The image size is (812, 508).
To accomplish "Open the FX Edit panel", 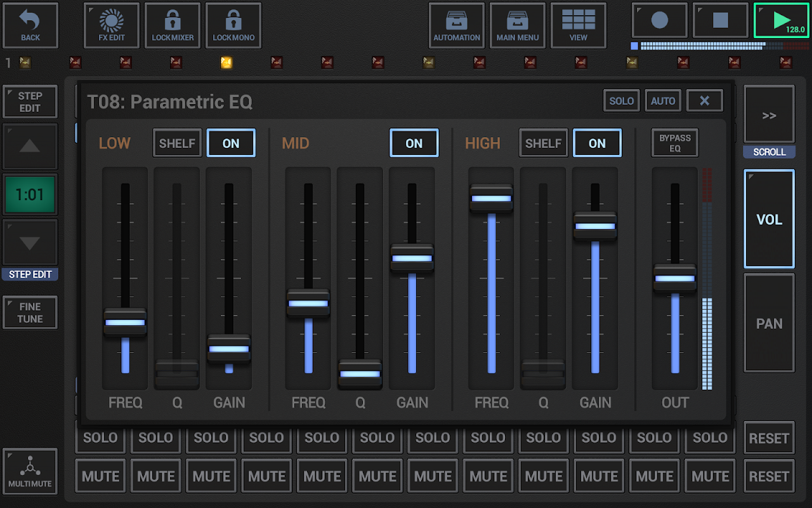I will [112, 25].
